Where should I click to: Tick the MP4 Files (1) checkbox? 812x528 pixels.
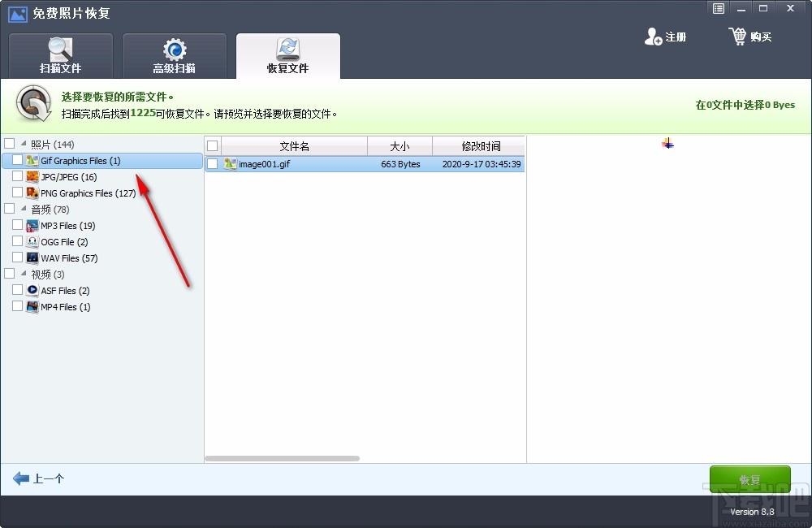pyautogui.click(x=17, y=305)
